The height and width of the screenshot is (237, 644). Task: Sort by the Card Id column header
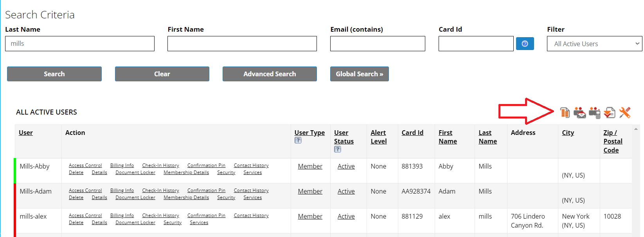point(412,133)
